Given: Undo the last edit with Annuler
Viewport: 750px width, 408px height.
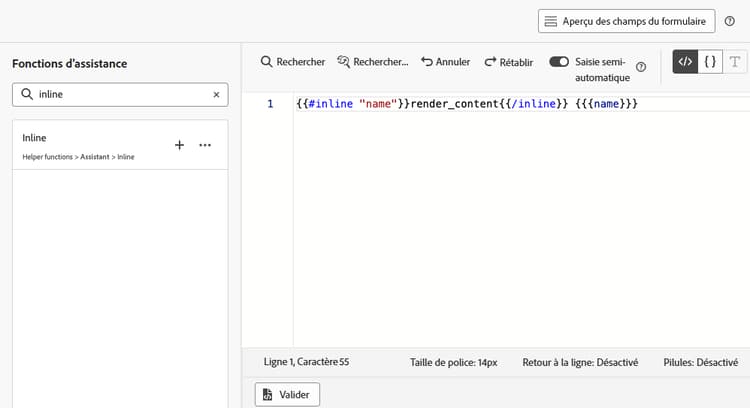Looking at the screenshot, I should click(445, 62).
